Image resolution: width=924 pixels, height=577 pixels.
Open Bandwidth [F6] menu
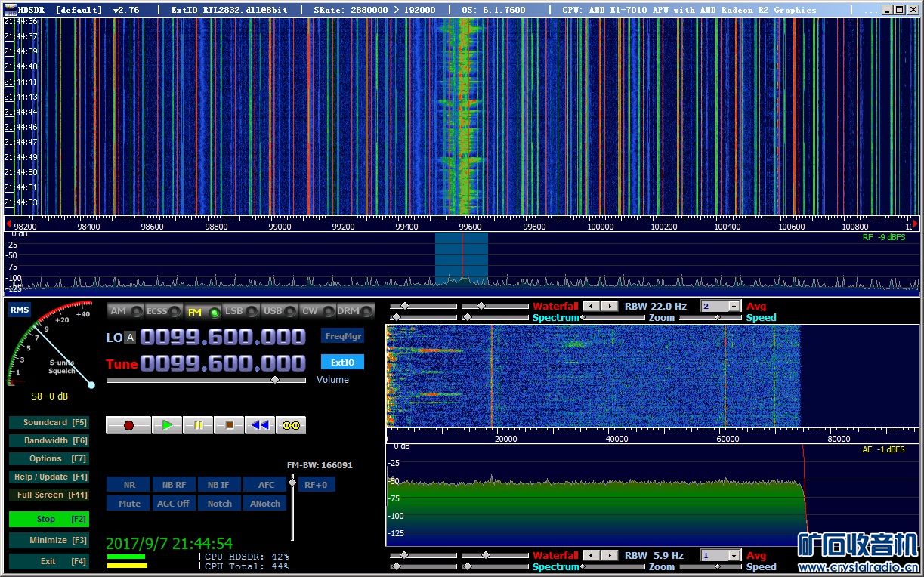tap(48, 440)
